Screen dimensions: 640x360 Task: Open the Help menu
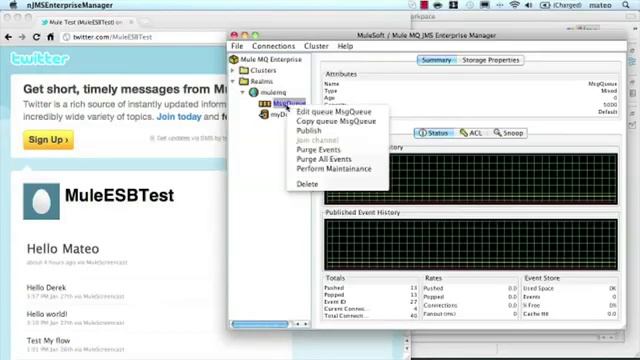(345, 46)
